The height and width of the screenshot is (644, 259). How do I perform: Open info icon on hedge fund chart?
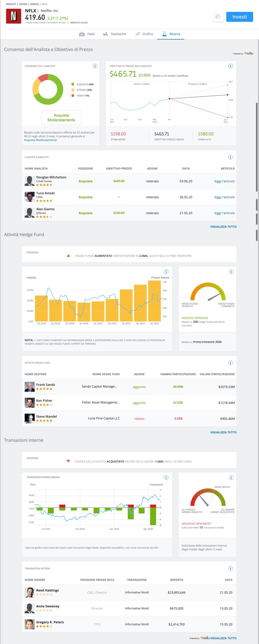pyautogui.click(x=166, y=272)
